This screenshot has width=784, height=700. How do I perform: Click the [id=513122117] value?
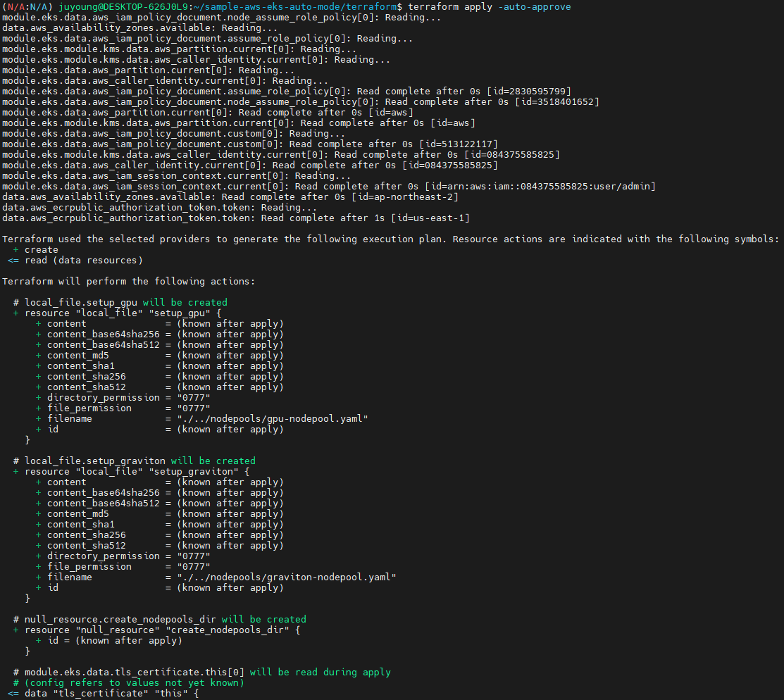459,144
